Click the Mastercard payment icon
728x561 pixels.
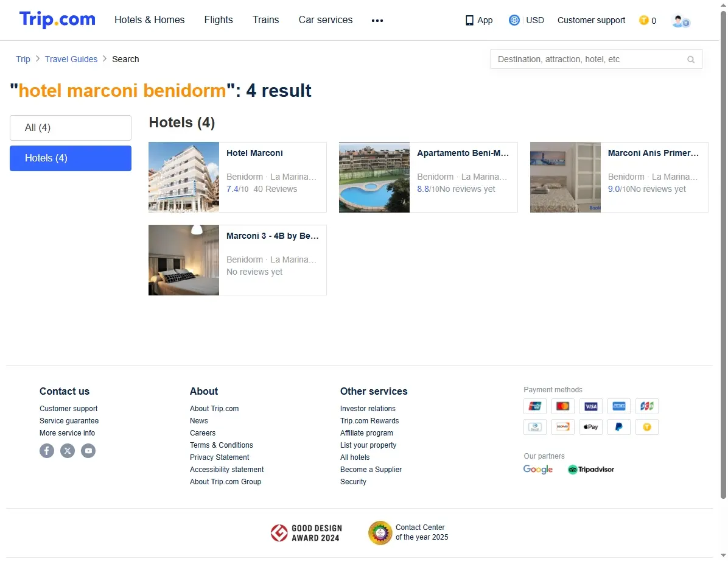click(562, 406)
